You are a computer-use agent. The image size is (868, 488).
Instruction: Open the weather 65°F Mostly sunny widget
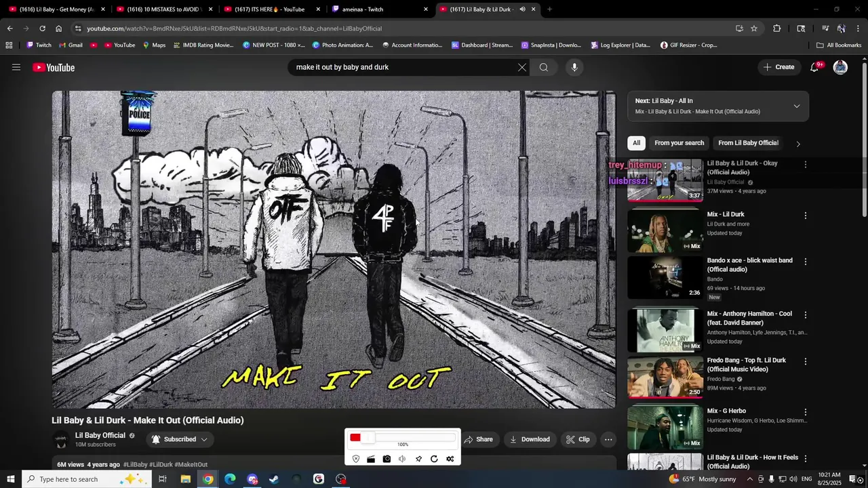703,479
